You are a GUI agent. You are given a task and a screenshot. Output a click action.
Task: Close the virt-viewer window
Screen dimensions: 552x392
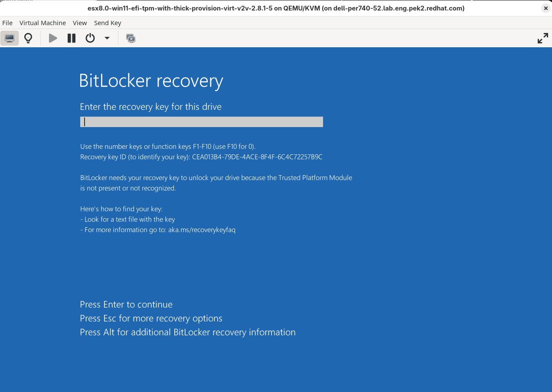point(545,8)
